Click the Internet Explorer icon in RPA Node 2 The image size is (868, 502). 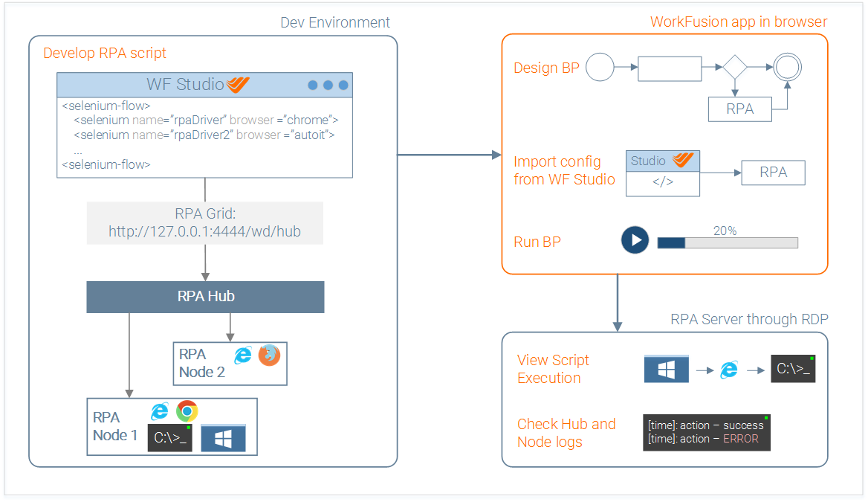[243, 355]
